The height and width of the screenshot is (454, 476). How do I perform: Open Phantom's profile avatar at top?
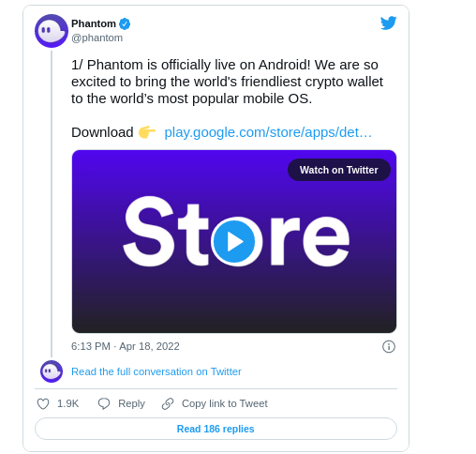coord(52,31)
